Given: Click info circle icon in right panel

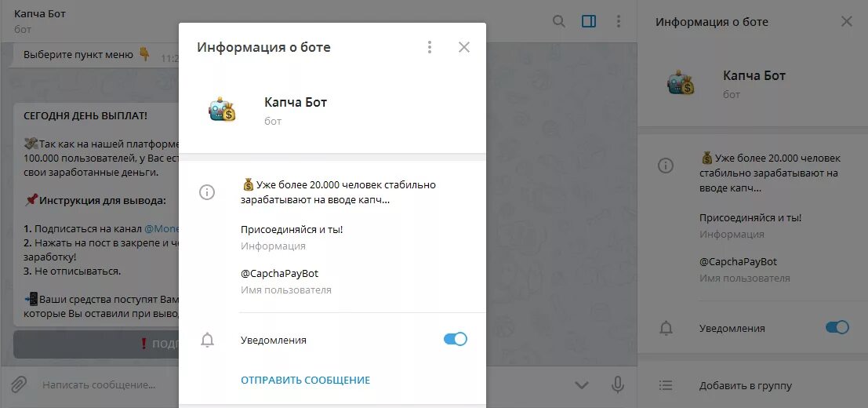Looking at the screenshot, I should (666, 165).
